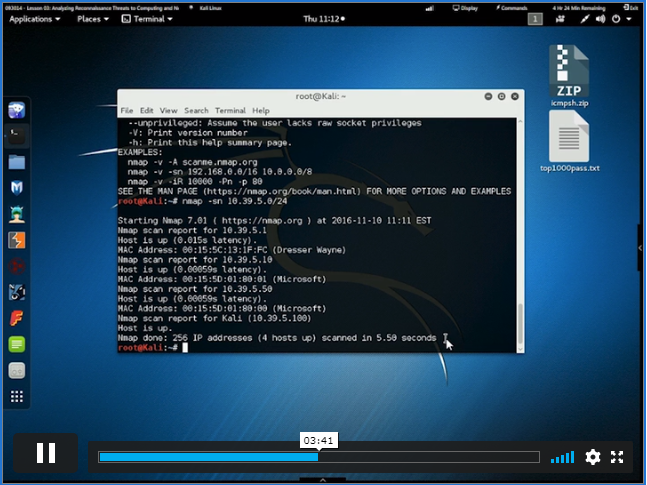Click the clock Thu 11:12

(x=324, y=19)
